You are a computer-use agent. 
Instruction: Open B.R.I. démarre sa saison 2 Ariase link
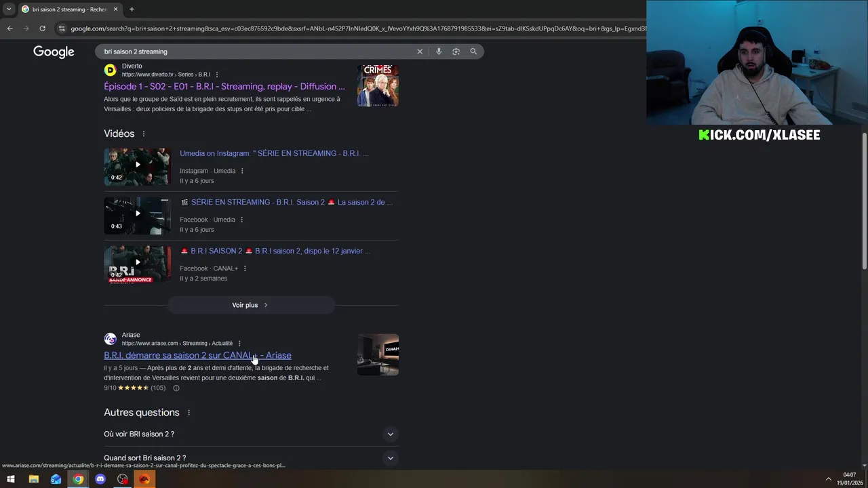tap(197, 355)
